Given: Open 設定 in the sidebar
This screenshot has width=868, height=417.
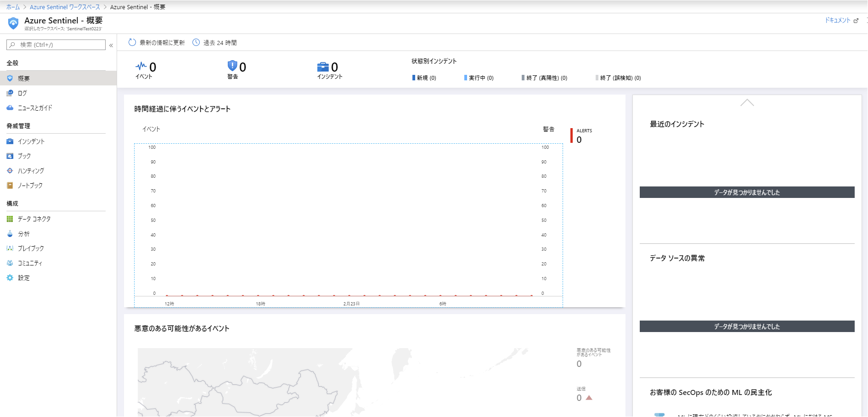Looking at the screenshot, I should [58, 278].
